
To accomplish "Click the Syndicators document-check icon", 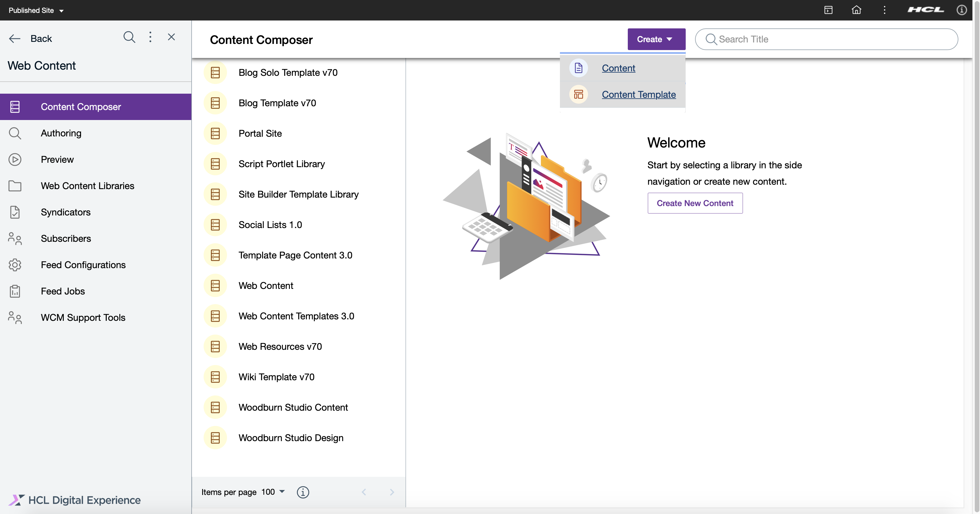I will tap(15, 212).
